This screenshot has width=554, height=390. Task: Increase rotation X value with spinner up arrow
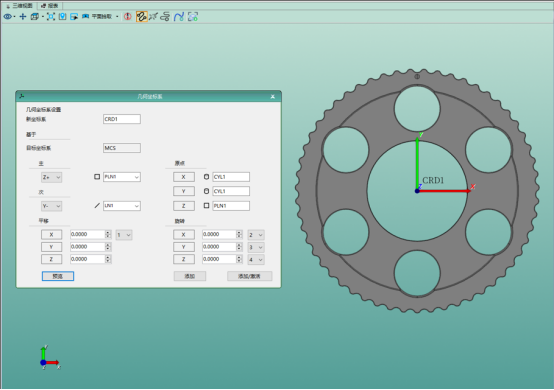click(239, 232)
